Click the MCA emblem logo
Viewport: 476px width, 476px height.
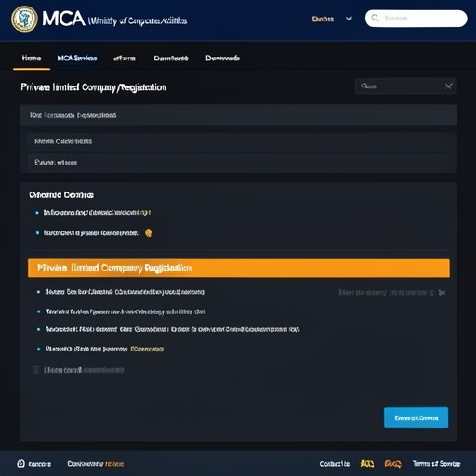coord(24,19)
